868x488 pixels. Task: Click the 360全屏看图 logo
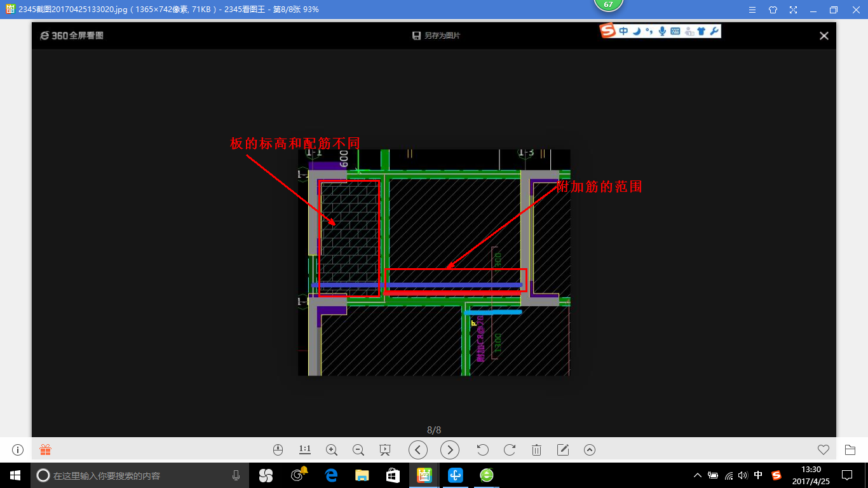(x=72, y=36)
